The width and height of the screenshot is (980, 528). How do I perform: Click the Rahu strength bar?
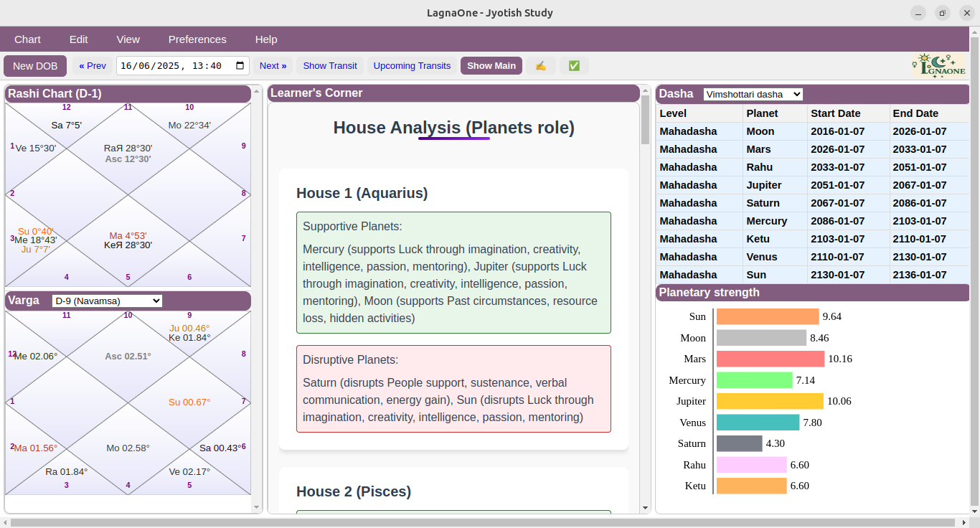pyautogui.click(x=752, y=465)
